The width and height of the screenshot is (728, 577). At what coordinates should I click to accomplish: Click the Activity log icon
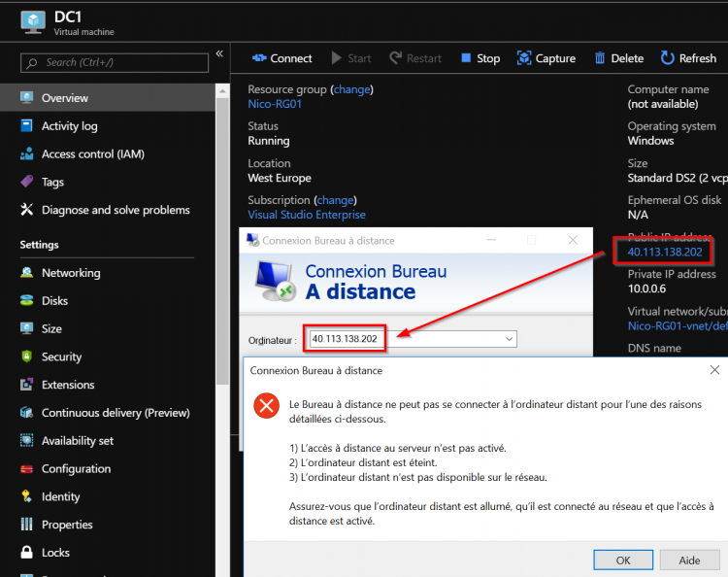click(27, 126)
